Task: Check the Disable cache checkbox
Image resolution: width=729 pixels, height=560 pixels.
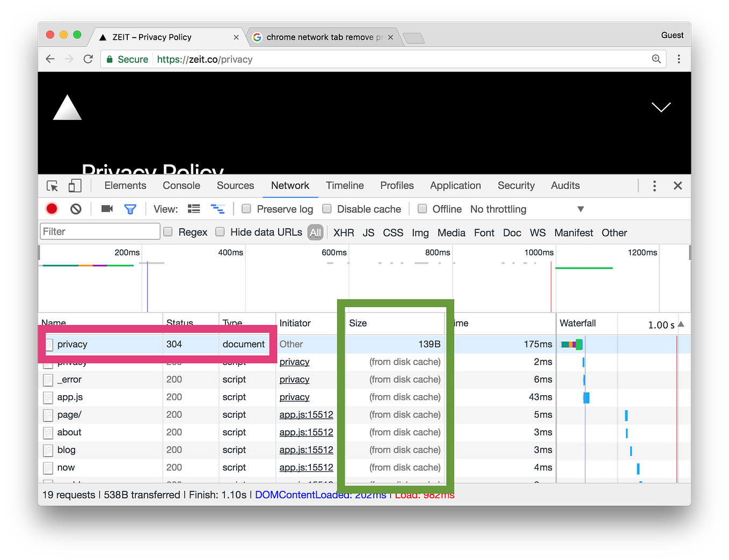Action: pyautogui.click(x=326, y=209)
